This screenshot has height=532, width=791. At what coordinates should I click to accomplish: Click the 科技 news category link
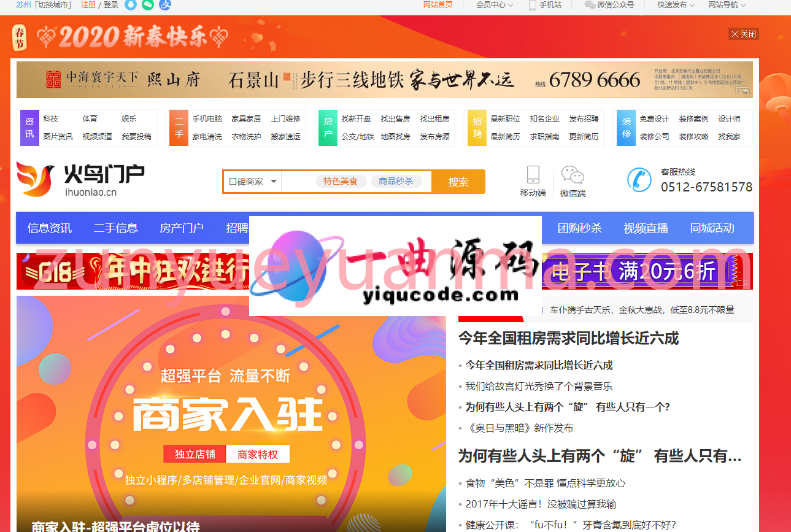click(51, 119)
